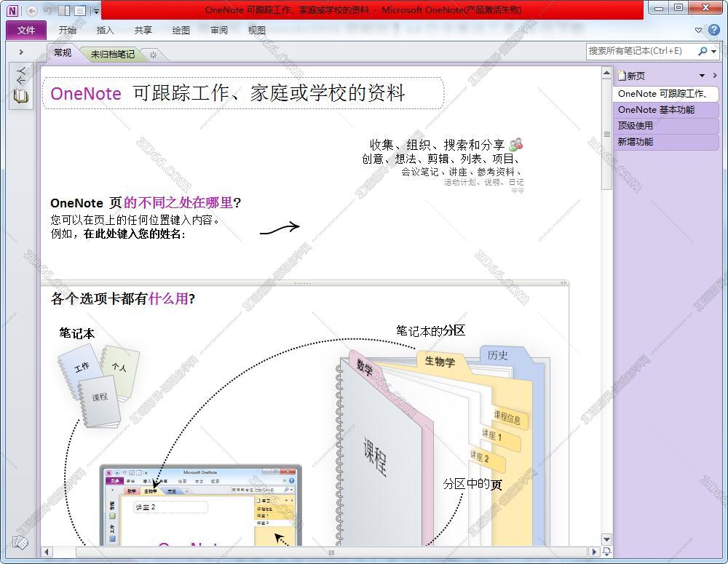Select the 新增功能 page

tap(666, 142)
